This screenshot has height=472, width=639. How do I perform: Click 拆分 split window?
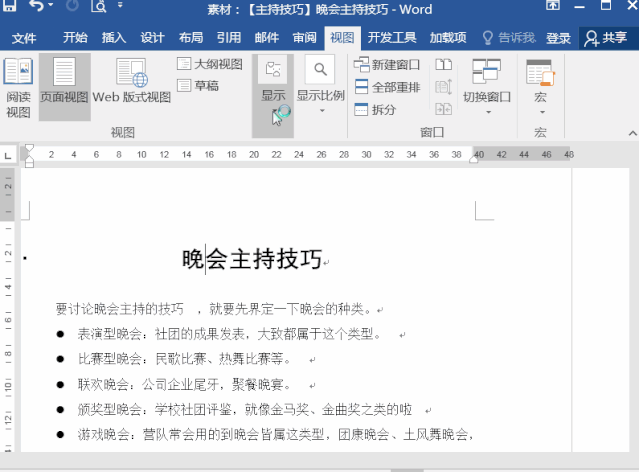click(375, 110)
